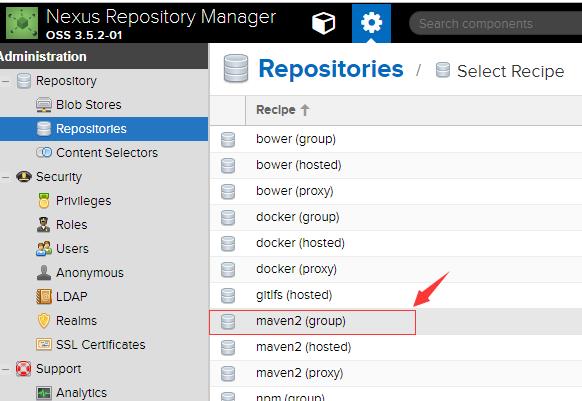Viewport: 582px width, 401px height.
Task: Click the Security hat icon
Action: [24, 176]
